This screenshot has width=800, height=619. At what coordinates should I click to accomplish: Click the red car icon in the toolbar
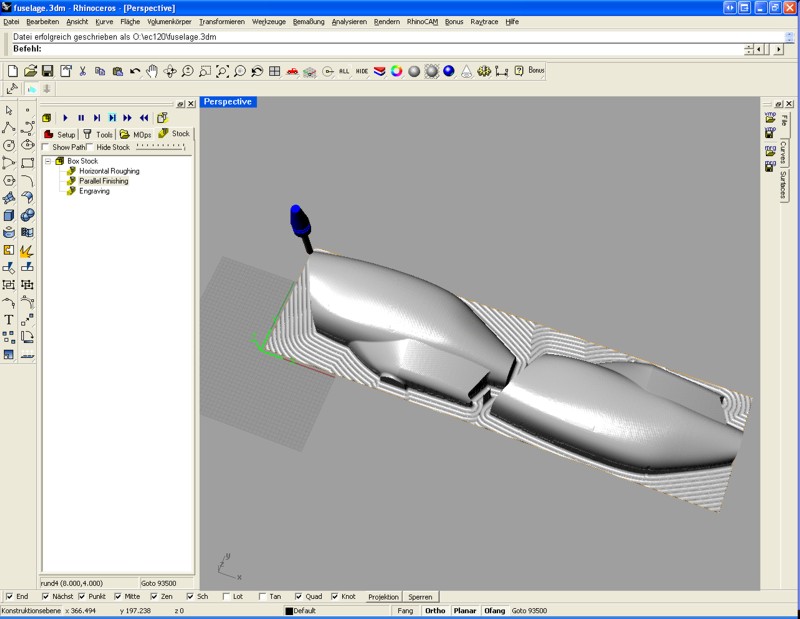pos(292,71)
